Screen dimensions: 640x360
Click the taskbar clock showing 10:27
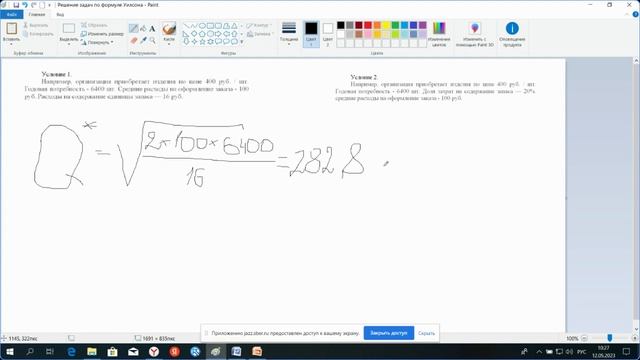pyautogui.click(x=604, y=351)
